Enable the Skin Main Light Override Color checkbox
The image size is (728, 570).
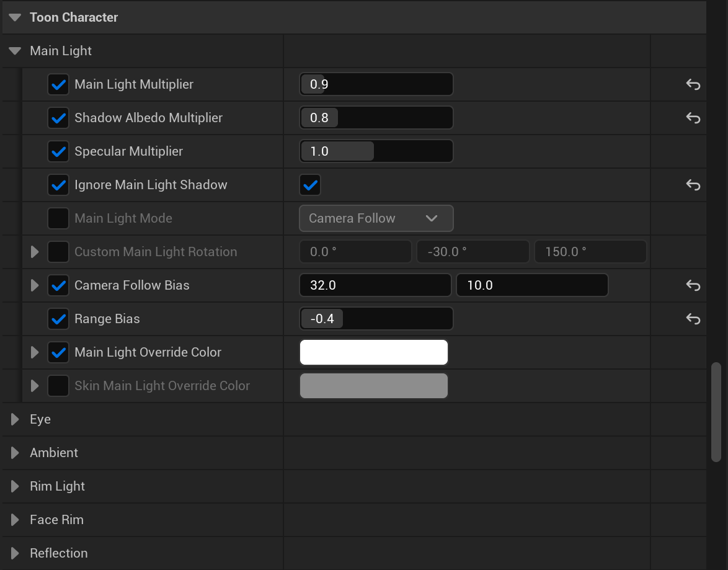pos(58,386)
